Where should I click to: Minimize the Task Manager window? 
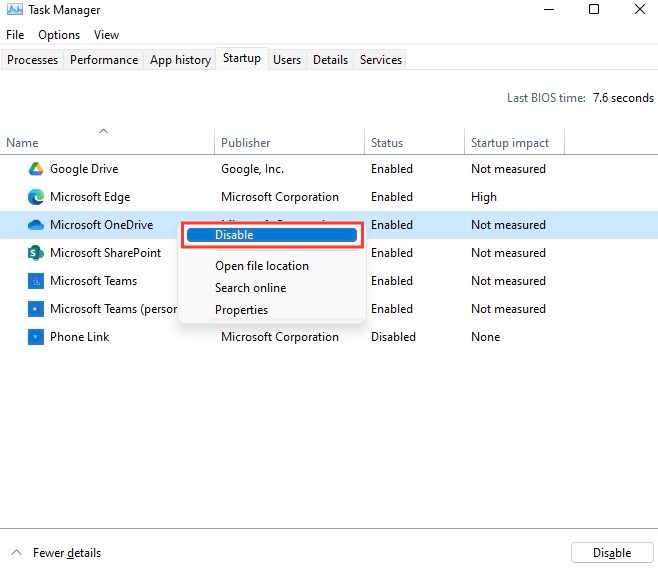pos(549,9)
